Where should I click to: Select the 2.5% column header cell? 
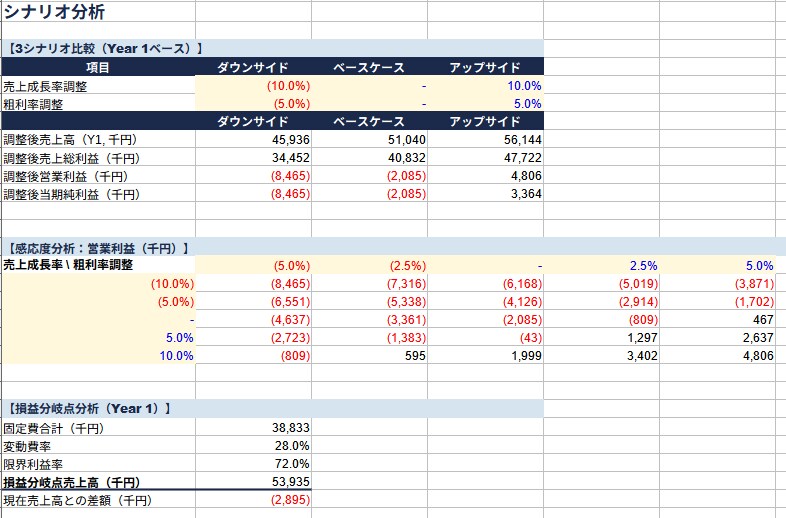(602, 265)
